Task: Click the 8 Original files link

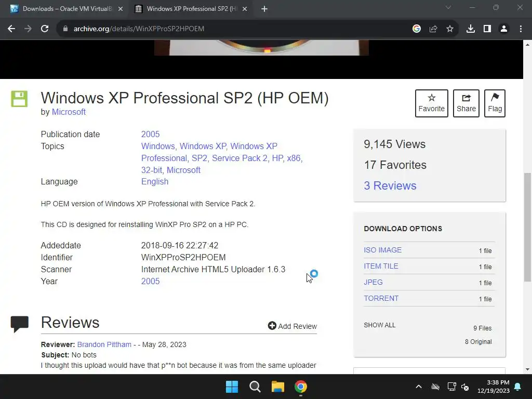Action: [x=478, y=342]
